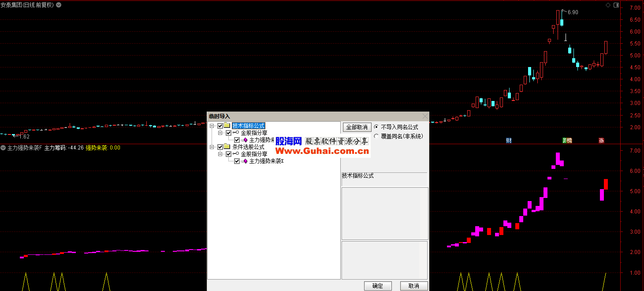This screenshot has width=644, height=291.
Task: Select 覆盖同名(非系统) radio option
Action: click(398, 136)
